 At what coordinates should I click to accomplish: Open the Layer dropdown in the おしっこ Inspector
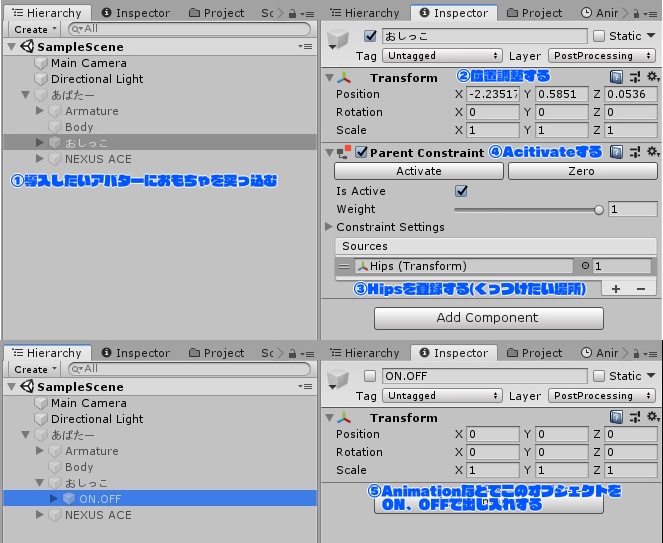[602, 55]
